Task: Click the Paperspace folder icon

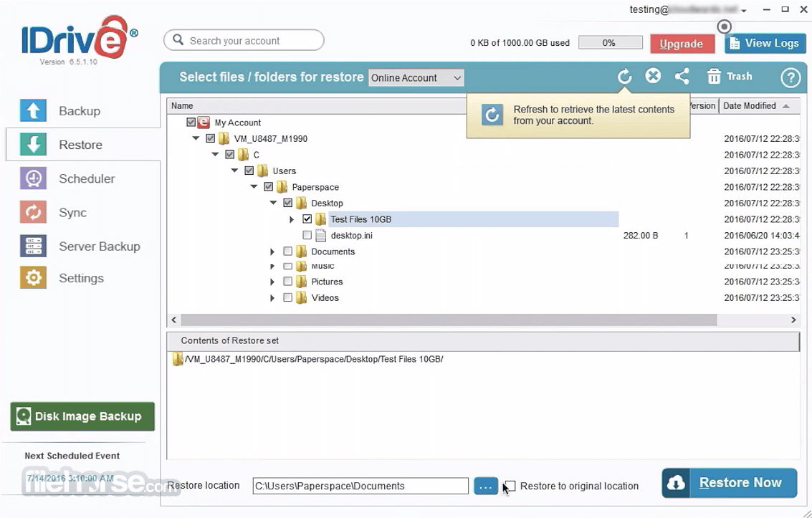Action: (x=282, y=187)
